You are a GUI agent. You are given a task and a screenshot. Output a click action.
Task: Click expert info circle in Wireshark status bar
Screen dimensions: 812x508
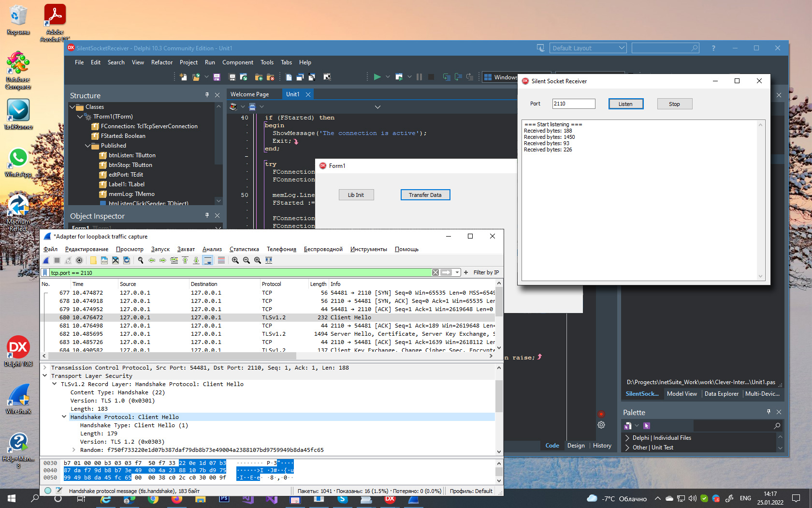coord(48,491)
